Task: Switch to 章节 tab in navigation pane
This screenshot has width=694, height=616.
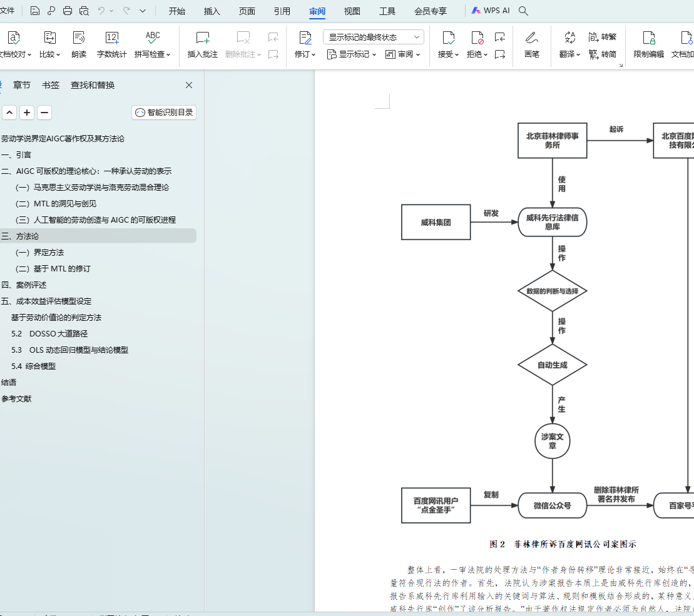Action: coord(22,85)
